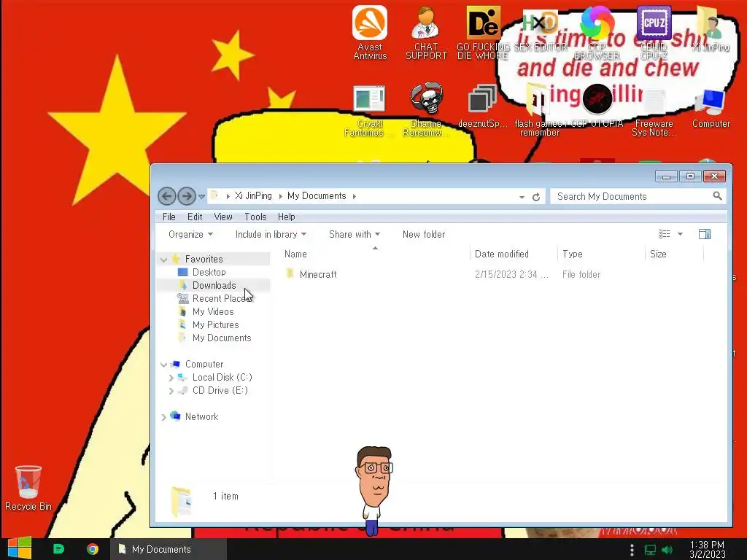Expand Local Disk (C:) node
Viewport: 747px width, 560px height.
click(x=171, y=378)
